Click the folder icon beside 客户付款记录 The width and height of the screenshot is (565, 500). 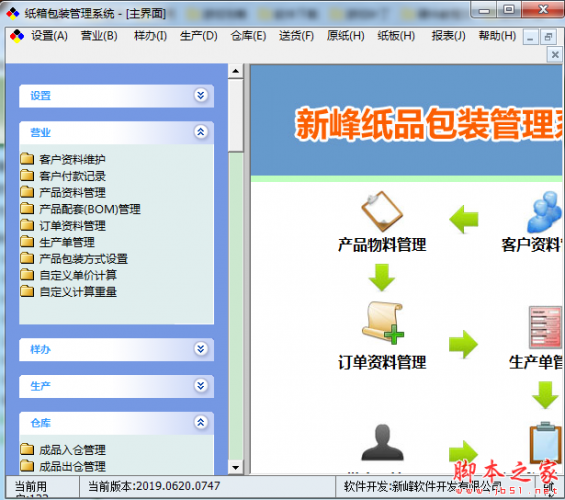pyautogui.click(x=27, y=175)
